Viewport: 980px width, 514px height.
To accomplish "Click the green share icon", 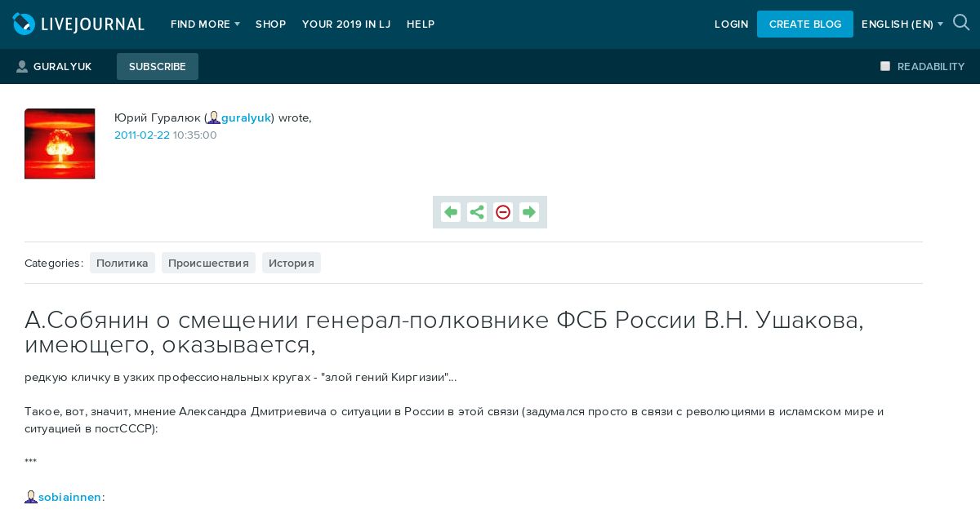I will click(477, 212).
